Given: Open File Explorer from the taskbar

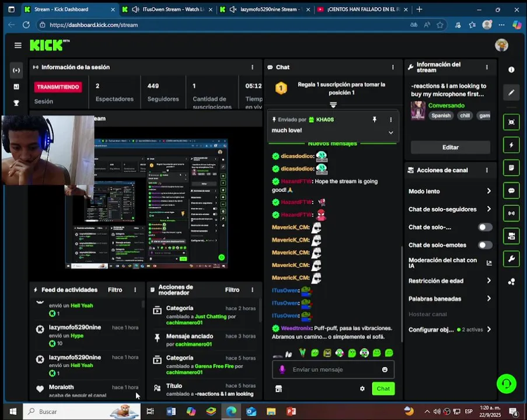Looking at the screenshot, I should pyautogui.click(x=271, y=411).
